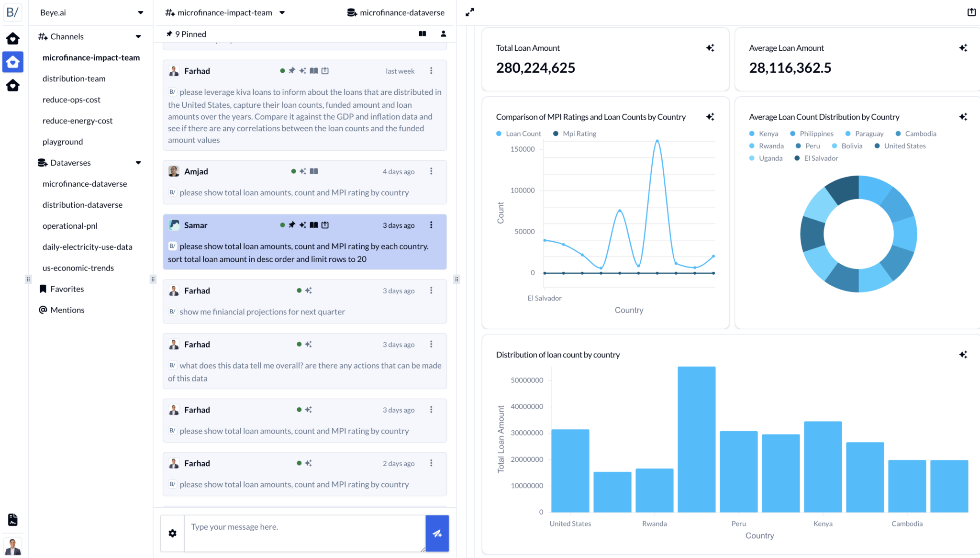Collapse the Channels section

[x=138, y=36]
